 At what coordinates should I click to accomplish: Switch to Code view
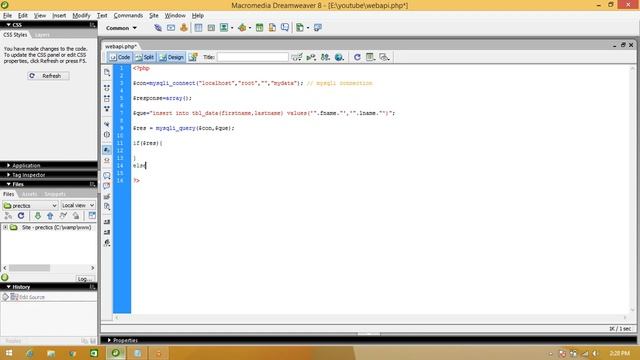(x=120, y=57)
